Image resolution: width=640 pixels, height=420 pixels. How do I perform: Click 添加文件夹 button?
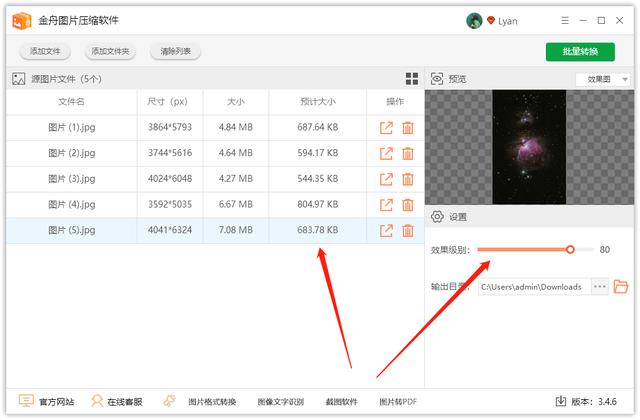pos(110,51)
